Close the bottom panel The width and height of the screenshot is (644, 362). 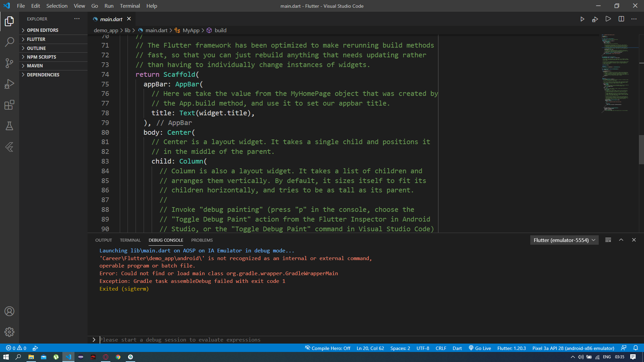(634, 240)
